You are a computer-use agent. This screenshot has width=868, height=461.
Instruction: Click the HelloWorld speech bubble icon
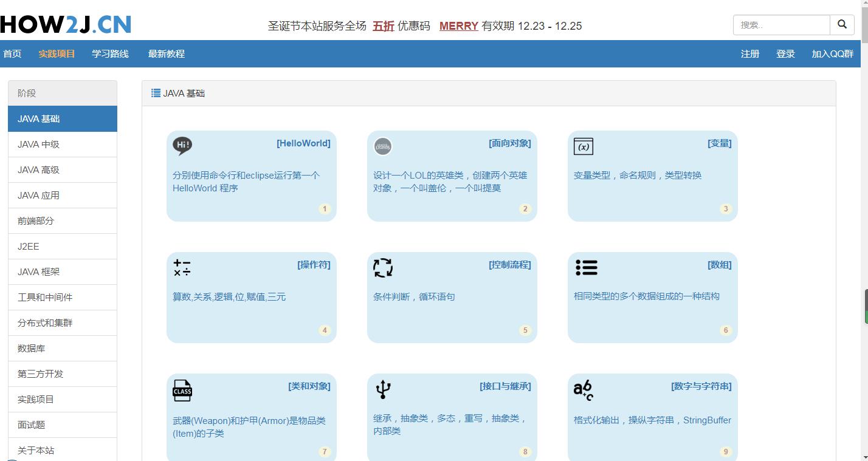[x=182, y=145]
